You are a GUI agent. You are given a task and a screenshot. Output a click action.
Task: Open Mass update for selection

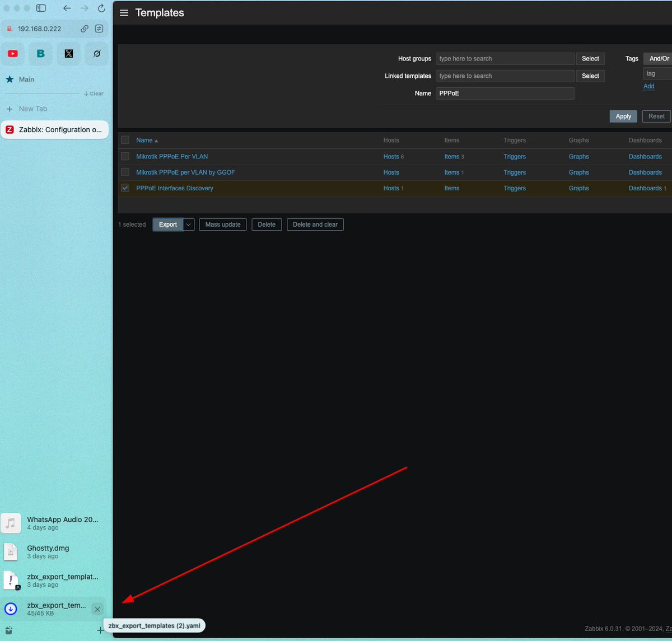coord(223,224)
